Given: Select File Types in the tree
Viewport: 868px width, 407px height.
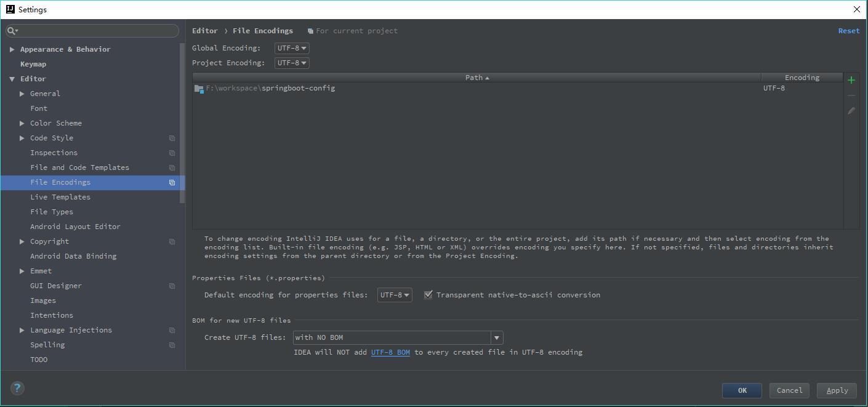Looking at the screenshot, I should (52, 212).
